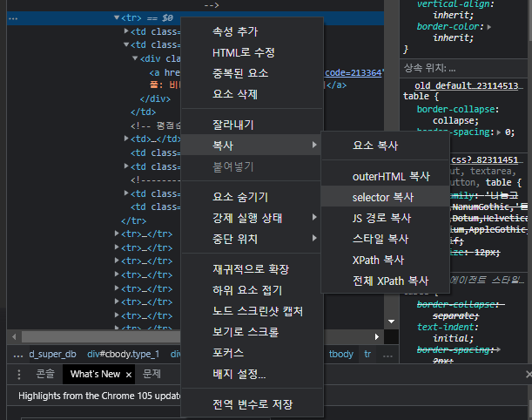This screenshot has height=420, width=532.
Task: Select 'JS 경로 복사' submenu item
Action: point(385,218)
